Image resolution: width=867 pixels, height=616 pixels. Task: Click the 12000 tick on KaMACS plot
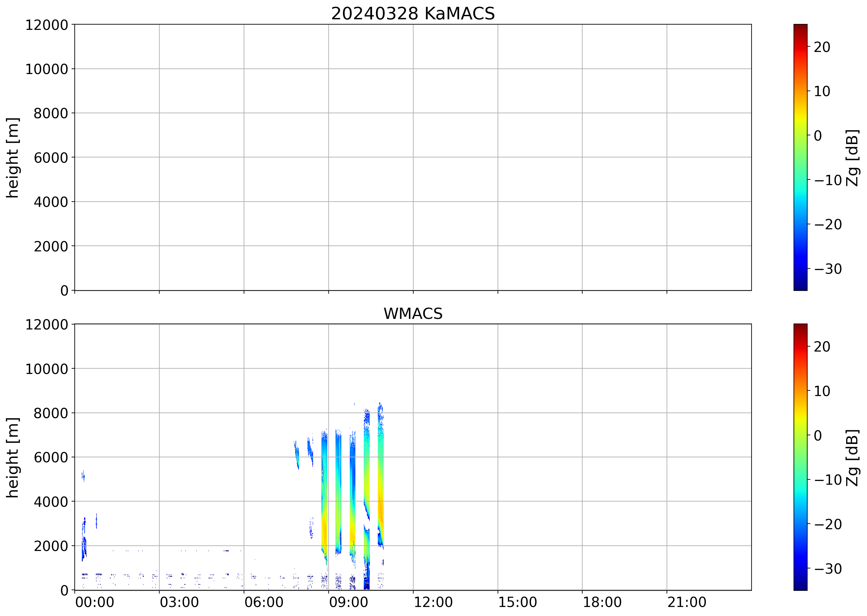(x=47, y=25)
